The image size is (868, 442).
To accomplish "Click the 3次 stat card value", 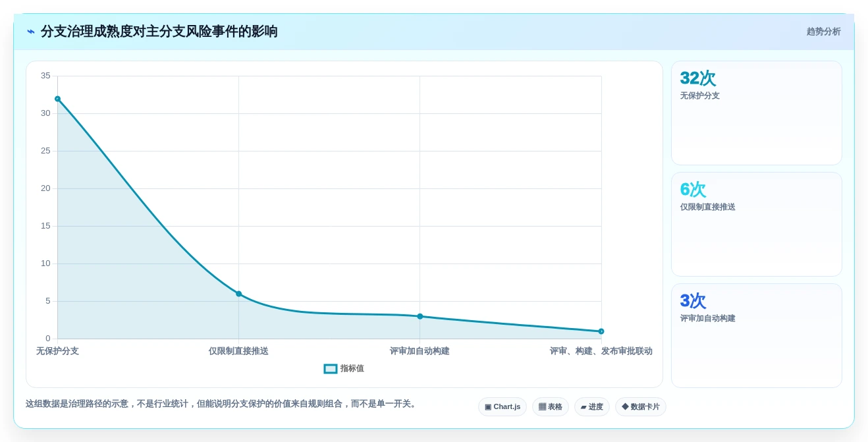I will (x=693, y=301).
